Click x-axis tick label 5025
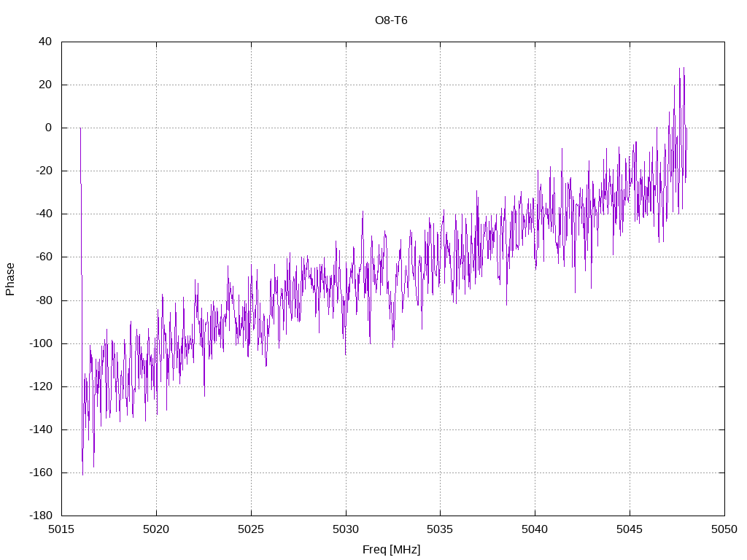 click(251, 529)
